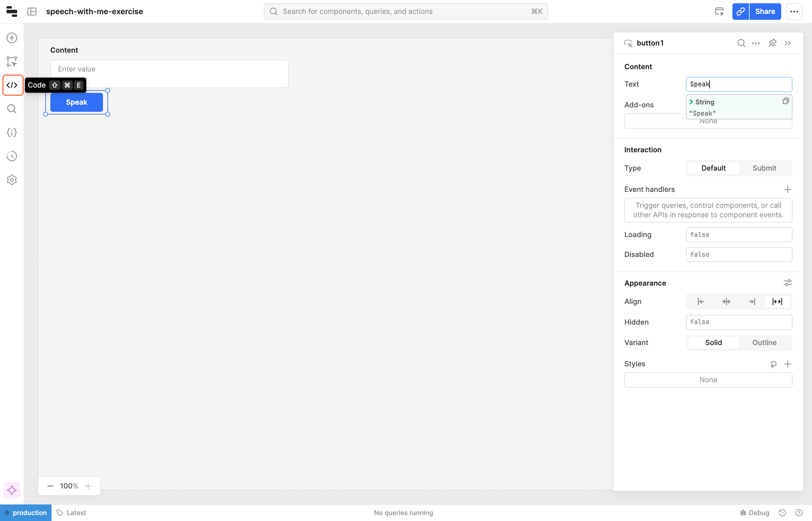Select Outline button variant
This screenshot has height=521, width=812.
tap(764, 342)
